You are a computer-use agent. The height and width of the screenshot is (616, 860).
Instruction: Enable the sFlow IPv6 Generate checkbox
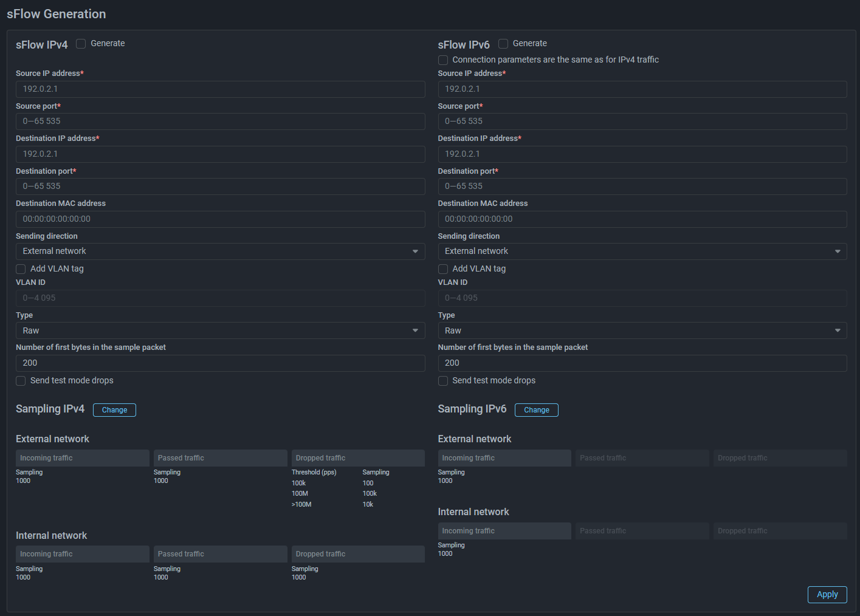click(503, 44)
